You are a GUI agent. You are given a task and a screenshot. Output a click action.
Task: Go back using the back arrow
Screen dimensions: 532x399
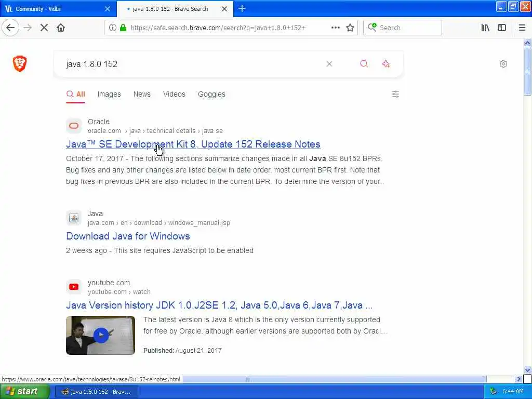(10, 28)
